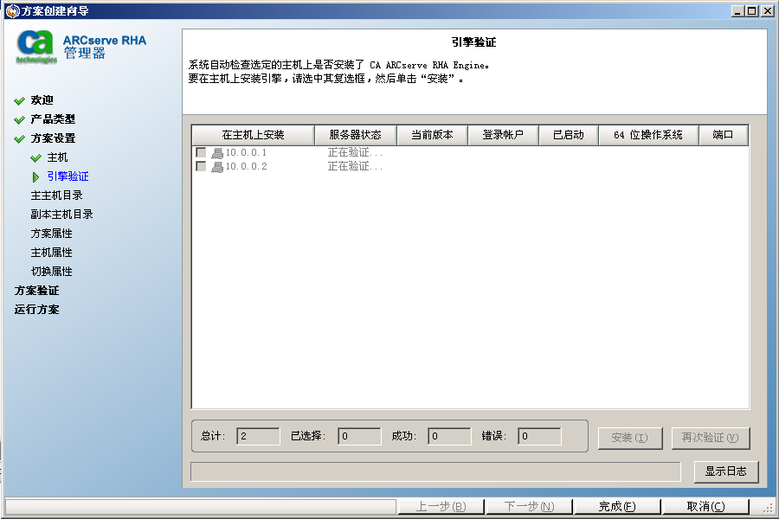This screenshot has width=779, height=532.
Task: Click the server icon for 10.0.0.2
Action: pos(217,167)
